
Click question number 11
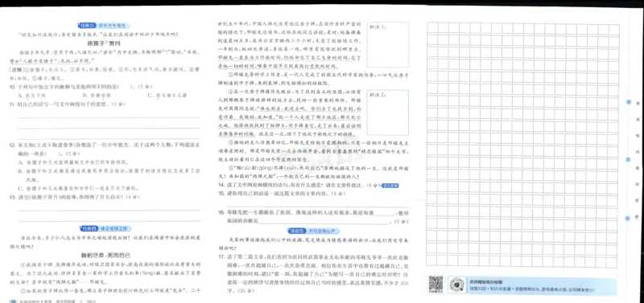tap(12, 104)
